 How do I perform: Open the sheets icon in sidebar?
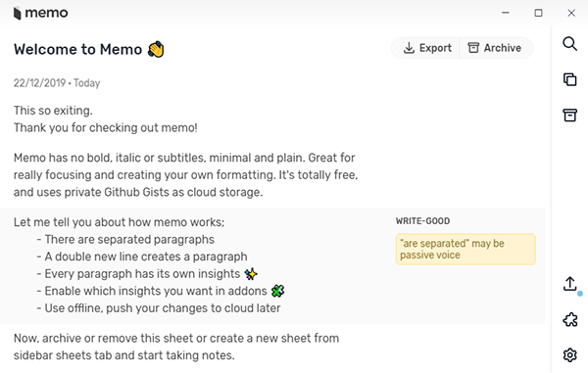[x=569, y=79]
